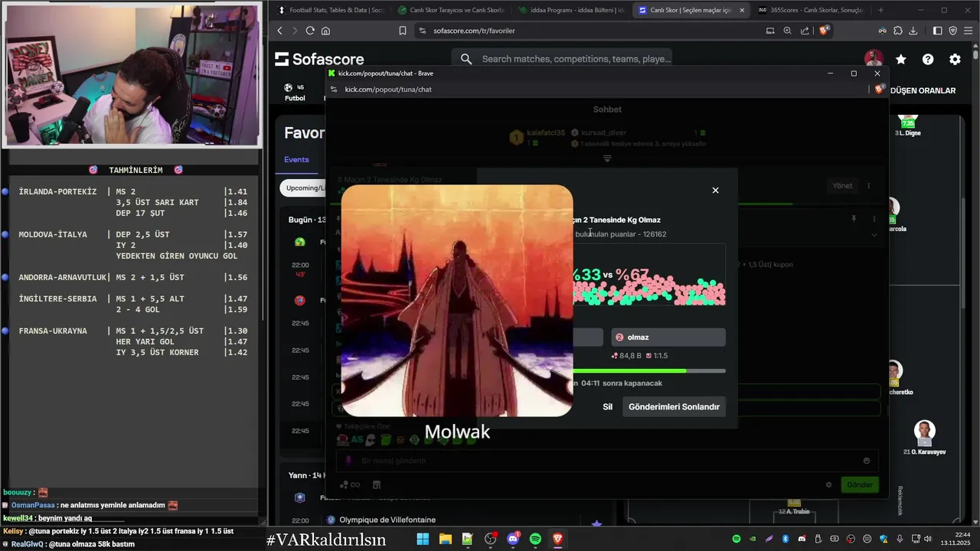Click 'Gönderimleri Sonlandır' button
This screenshot has height=551, width=980.
[674, 406]
